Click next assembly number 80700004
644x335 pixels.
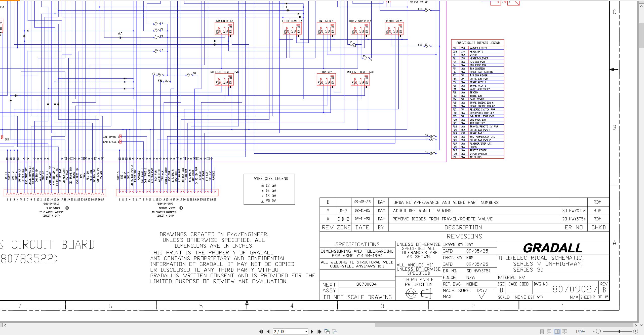[366, 284]
